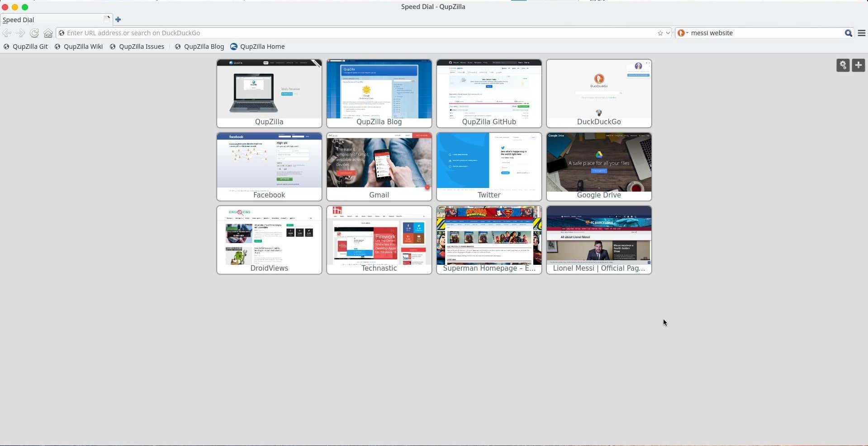
Task: Expand the address bar history dropdown
Action: pyautogui.click(x=668, y=33)
